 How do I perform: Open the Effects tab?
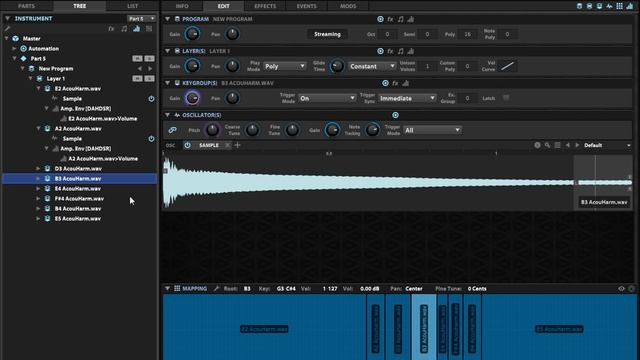click(265, 6)
